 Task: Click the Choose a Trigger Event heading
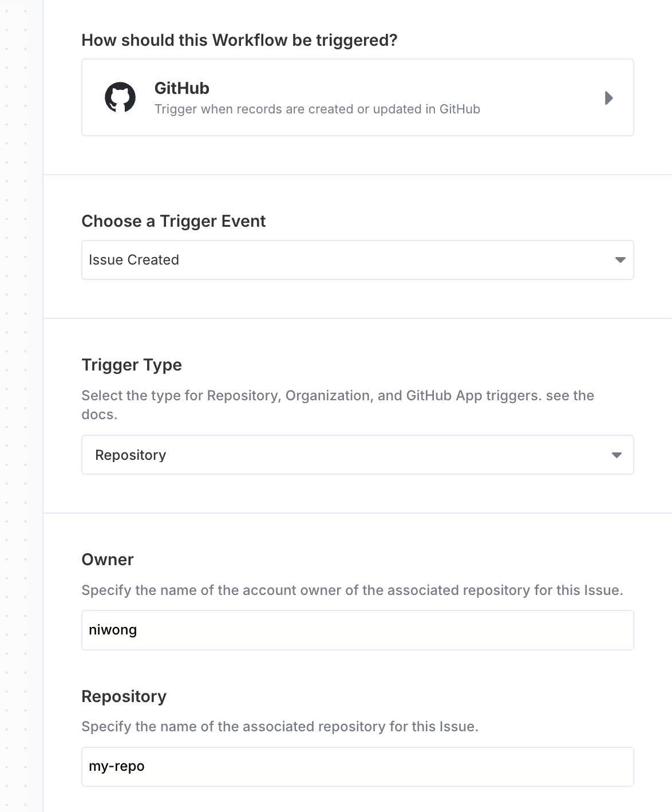[x=173, y=221]
